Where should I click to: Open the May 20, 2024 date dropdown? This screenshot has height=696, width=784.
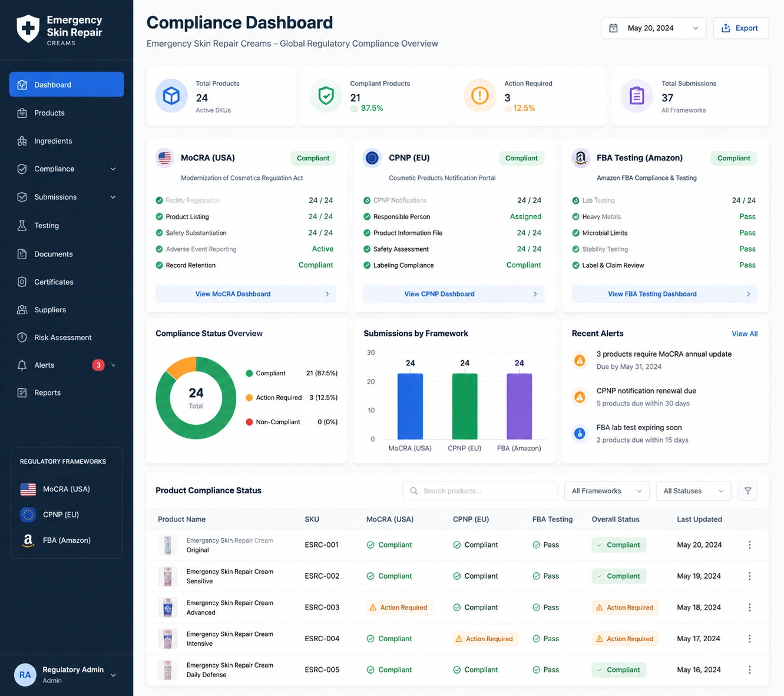click(653, 28)
